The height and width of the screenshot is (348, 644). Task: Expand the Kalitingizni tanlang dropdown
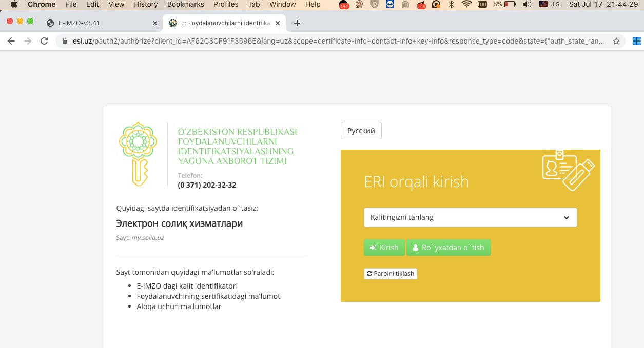(x=471, y=217)
